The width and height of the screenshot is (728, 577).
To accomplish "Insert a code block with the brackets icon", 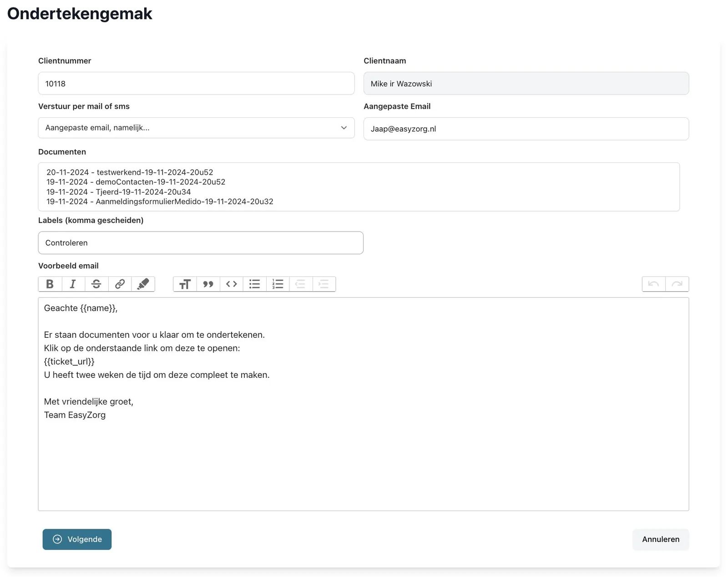I will point(232,284).
